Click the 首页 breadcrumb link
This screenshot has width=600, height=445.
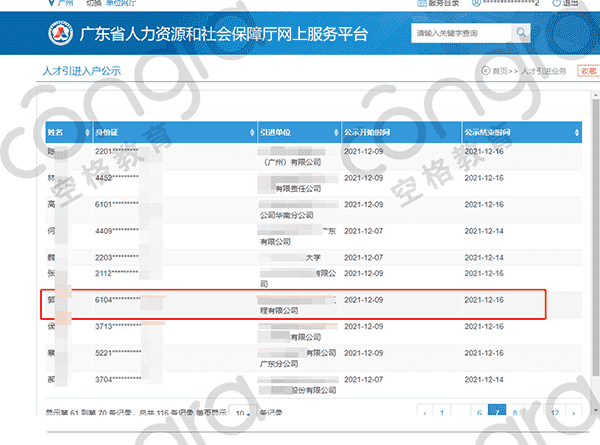click(500, 71)
